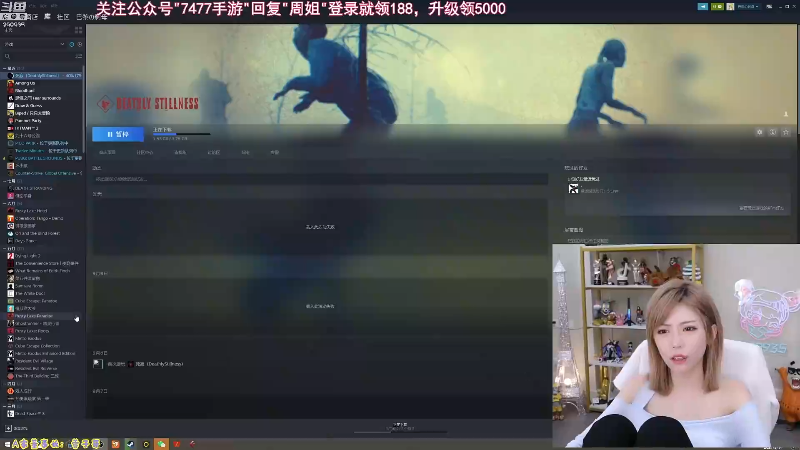Screen dimensions: 800x450
Task: Switch library to grid view icon
Action: [79, 30]
